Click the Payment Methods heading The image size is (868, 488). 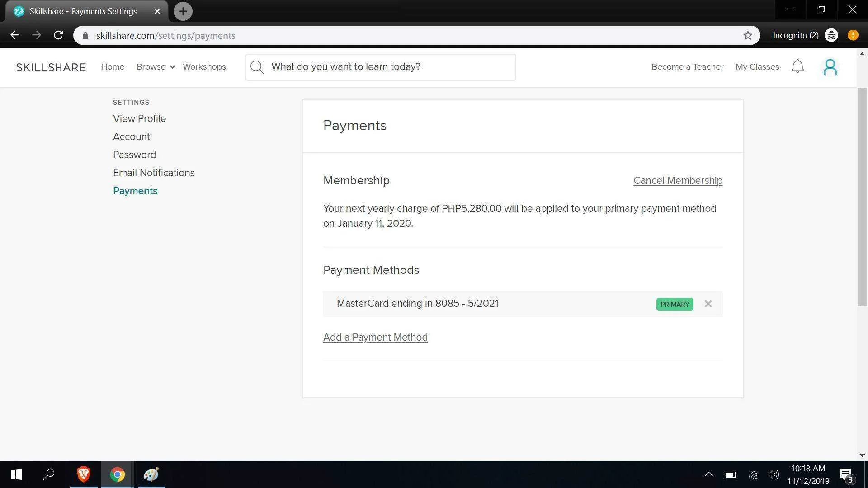[x=371, y=270]
